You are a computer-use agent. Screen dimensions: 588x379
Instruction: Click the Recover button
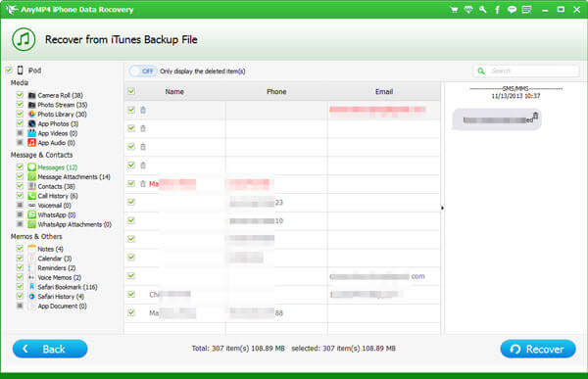538,349
